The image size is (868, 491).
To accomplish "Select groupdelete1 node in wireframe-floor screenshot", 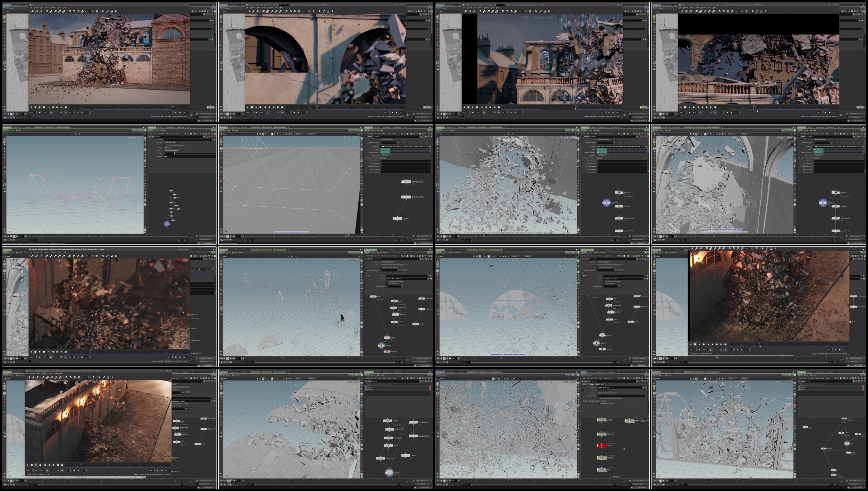I will pyautogui.click(x=406, y=197).
